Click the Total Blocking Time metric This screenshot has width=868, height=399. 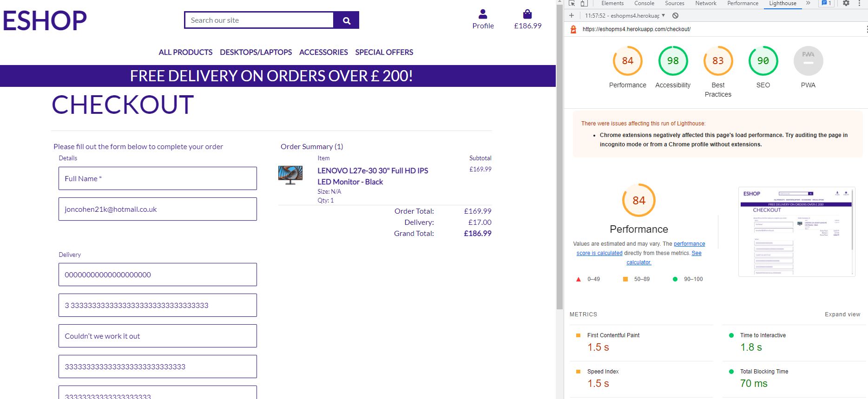[794, 379]
